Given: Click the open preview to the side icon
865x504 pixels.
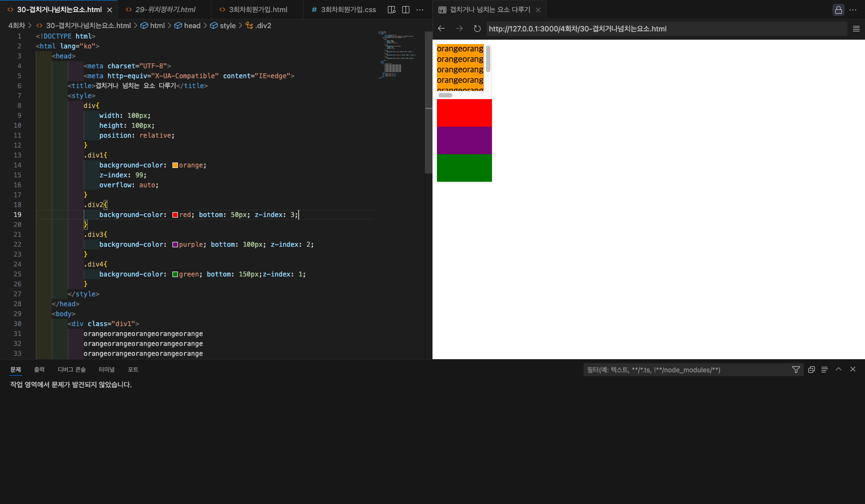Looking at the screenshot, I should 392,9.
